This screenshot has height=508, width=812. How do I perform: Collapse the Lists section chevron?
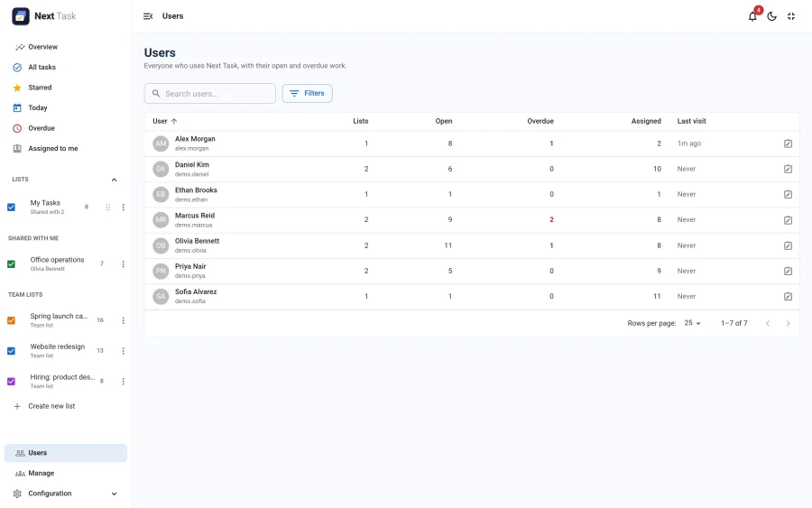(114, 180)
